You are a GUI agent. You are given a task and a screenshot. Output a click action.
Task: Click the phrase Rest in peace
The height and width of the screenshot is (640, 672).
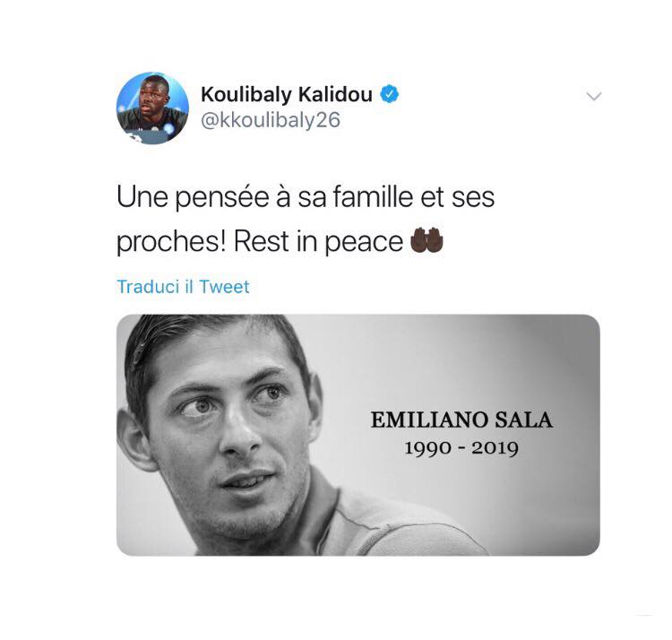(x=318, y=241)
